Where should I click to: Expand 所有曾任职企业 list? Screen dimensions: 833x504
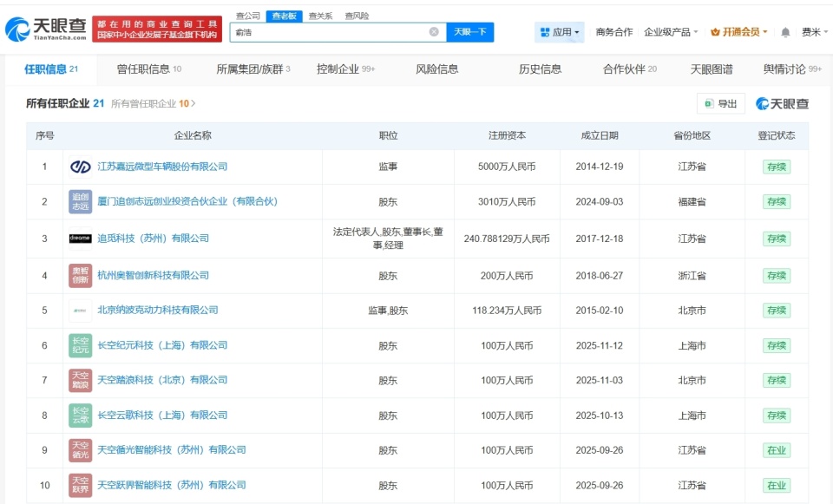(154, 103)
